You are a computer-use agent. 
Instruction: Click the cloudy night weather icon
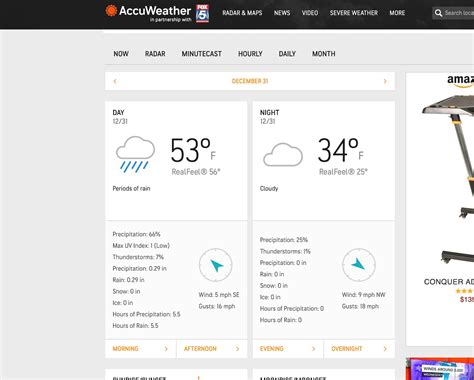click(283, 155)
